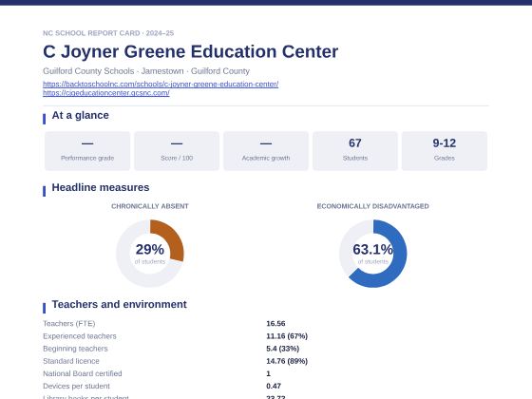Select the 5.4 (33%) value
Screen dimensions: 532x399
pos(283,349)
